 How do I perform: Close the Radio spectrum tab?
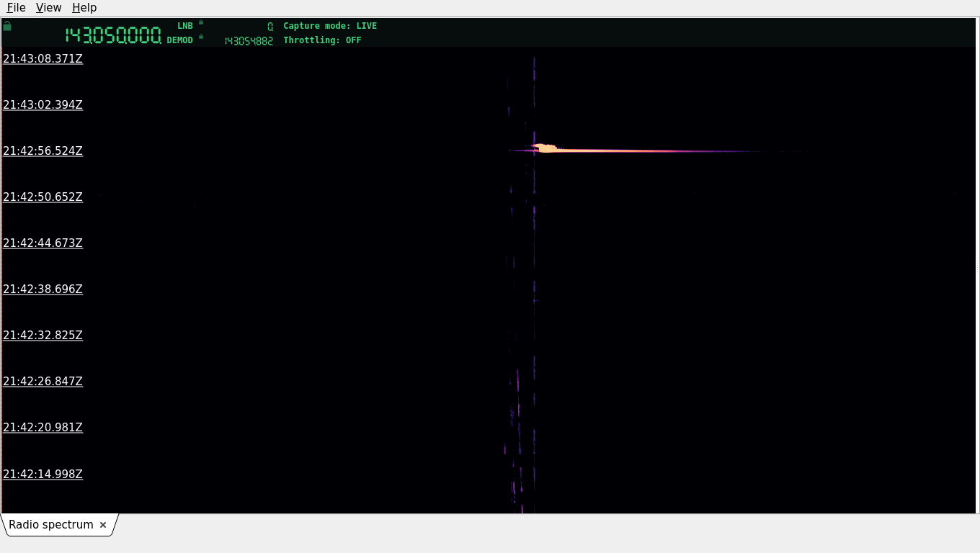[103, 525]
